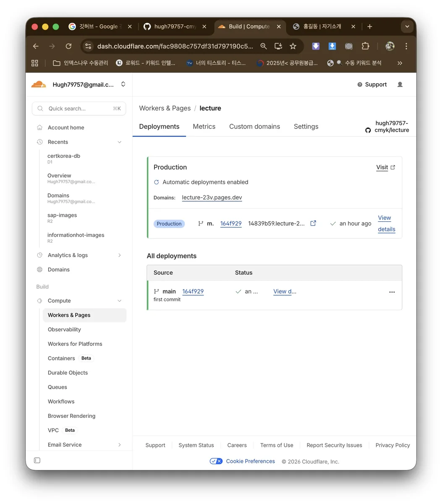Reload the page with the refresh icon
This screenshot has height=504, width=442.
(68, 46)
